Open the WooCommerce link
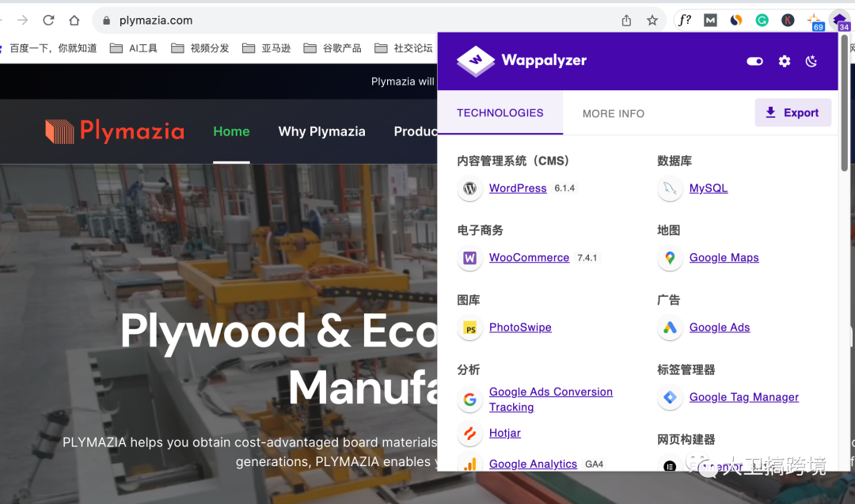Screen dimensions: 855x504 point(529,257)
